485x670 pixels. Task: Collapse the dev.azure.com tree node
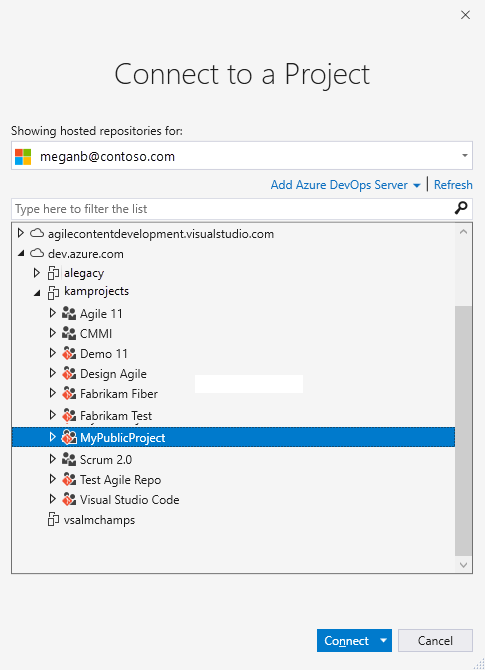click(21, 253)
